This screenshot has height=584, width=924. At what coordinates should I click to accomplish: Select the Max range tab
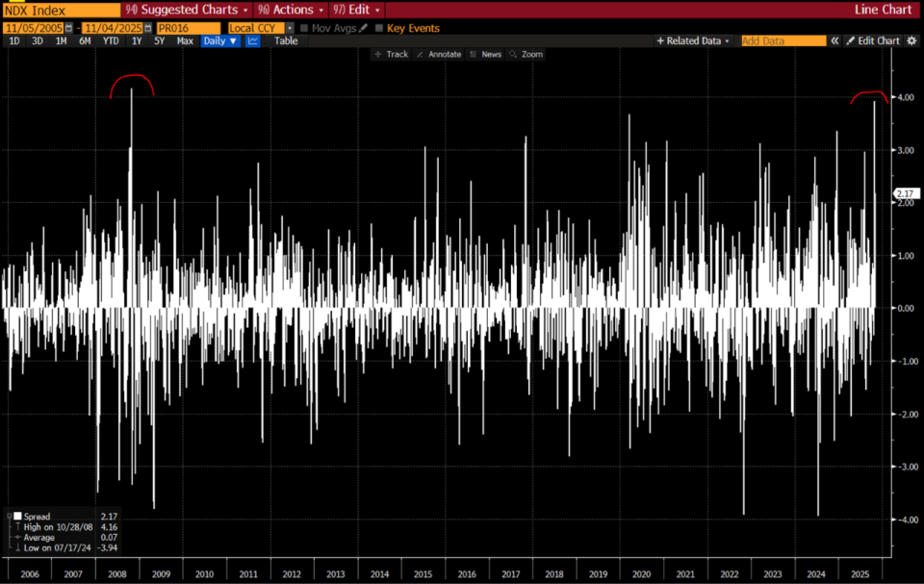[185, 40]
